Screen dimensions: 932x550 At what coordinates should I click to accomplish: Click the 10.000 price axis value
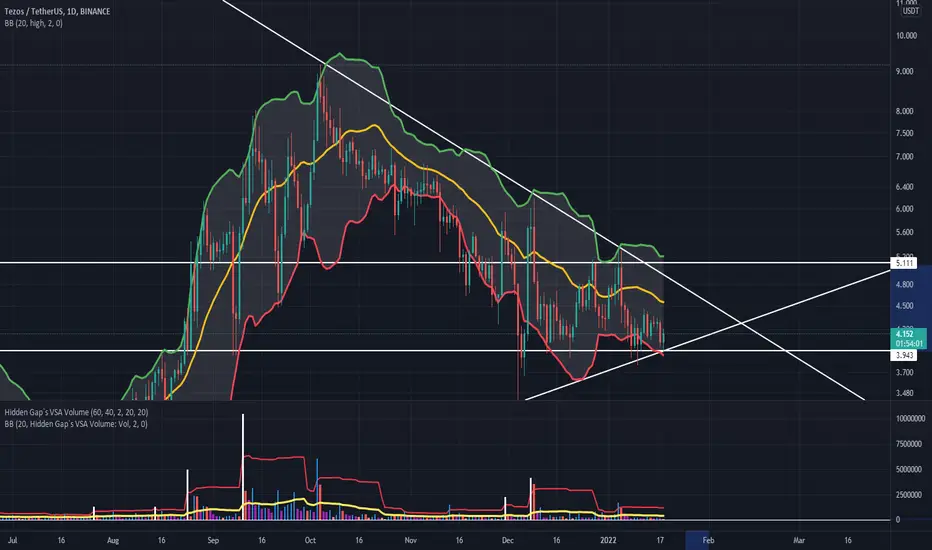(906, 36)
